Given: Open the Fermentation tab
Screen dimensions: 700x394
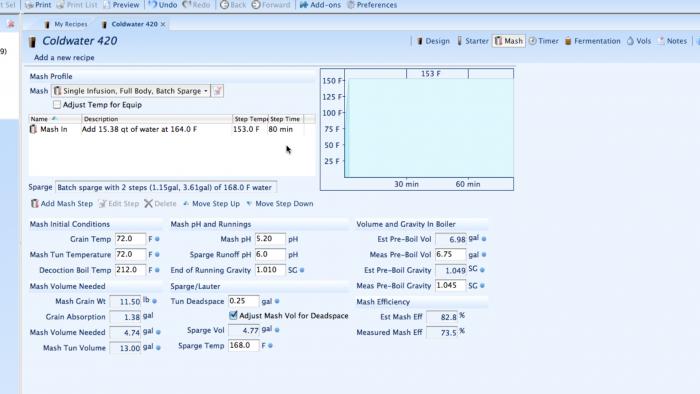Looking at the screenshot, I should [x=592, y=41].
